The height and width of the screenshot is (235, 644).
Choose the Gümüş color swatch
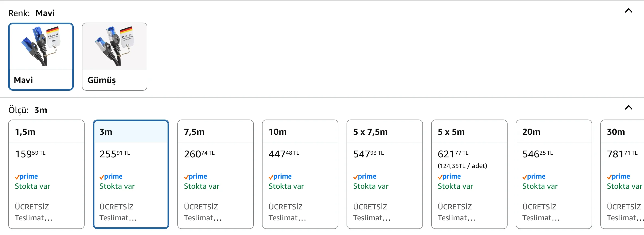point(115,56)
